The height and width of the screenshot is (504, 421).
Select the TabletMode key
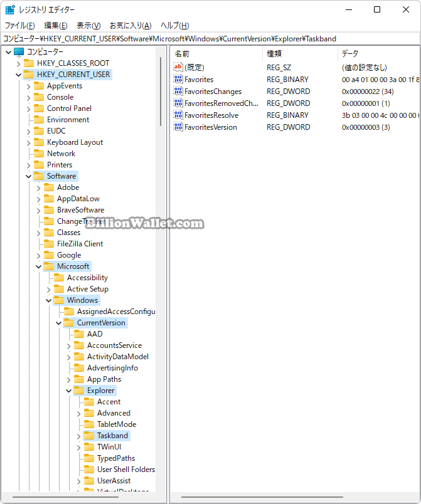117,424
